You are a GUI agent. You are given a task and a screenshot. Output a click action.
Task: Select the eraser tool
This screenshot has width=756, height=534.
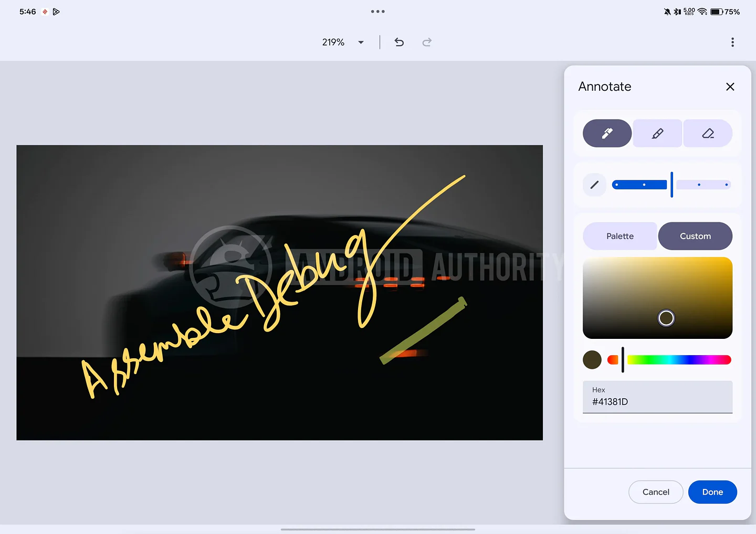point(708,133)
